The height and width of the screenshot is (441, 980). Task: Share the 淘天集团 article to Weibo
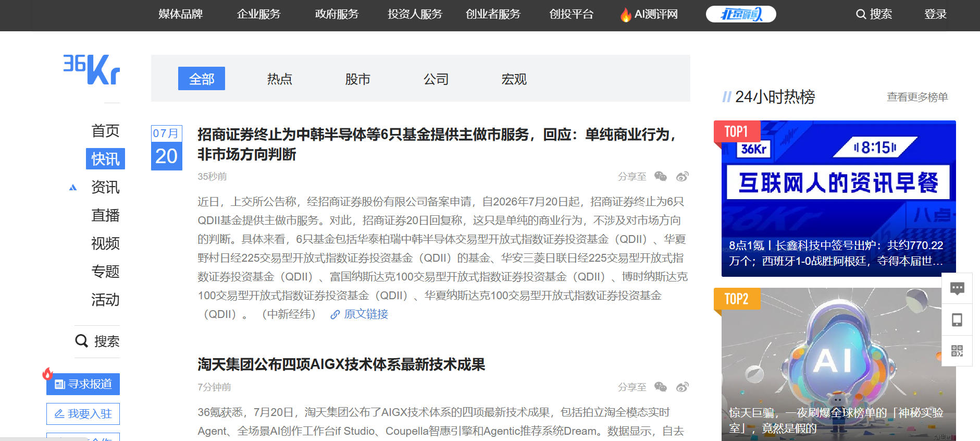click(683, 387)
